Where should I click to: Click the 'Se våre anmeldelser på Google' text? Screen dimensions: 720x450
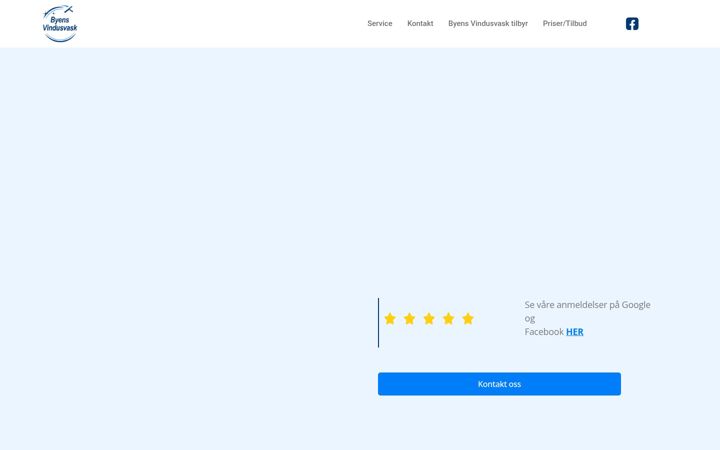(x=587, y=305)
